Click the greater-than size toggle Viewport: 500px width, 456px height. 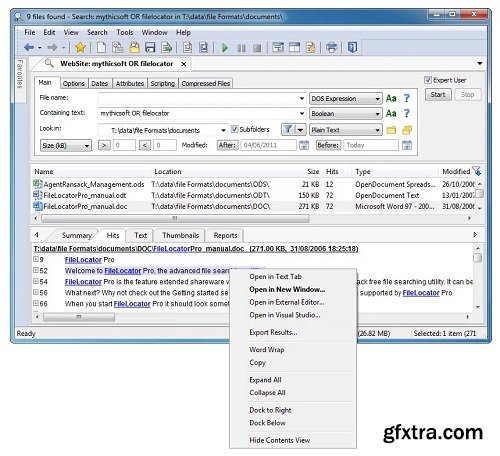[104, 145]
